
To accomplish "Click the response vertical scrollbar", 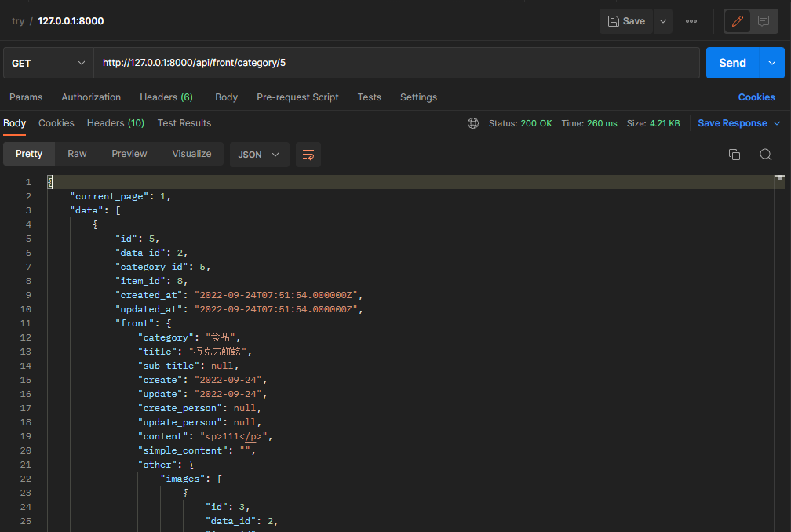I will [779, 353].
